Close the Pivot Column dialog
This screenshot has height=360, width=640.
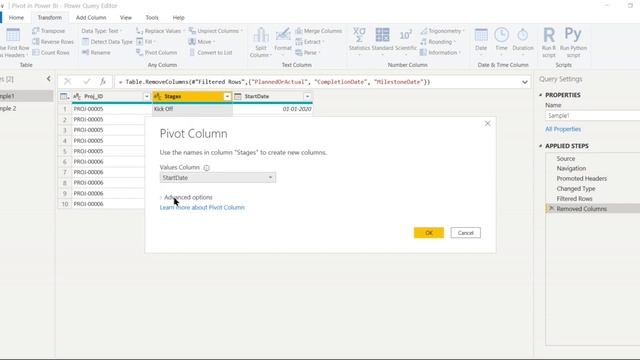click(487, 123)
